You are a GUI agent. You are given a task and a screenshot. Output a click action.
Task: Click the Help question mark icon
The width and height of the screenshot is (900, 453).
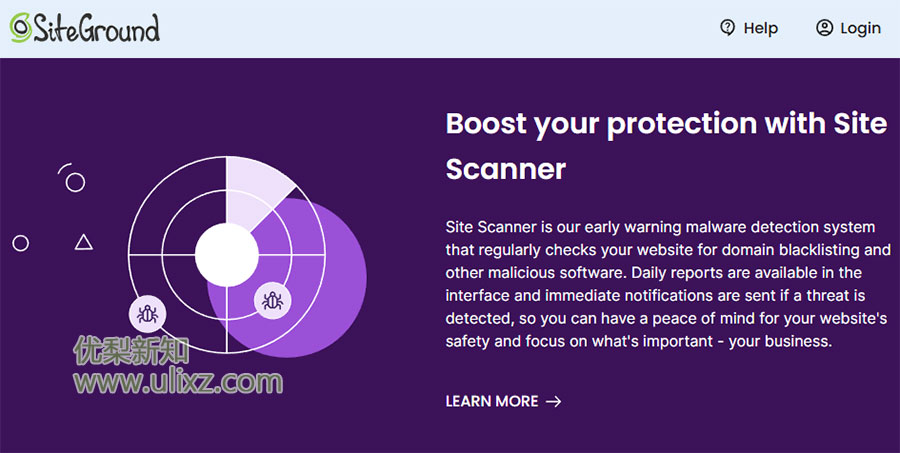[727, 28]
